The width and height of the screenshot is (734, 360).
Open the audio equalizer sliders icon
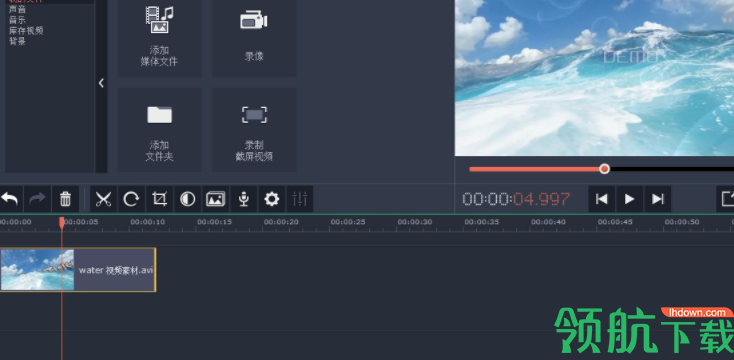click(300, 199)
